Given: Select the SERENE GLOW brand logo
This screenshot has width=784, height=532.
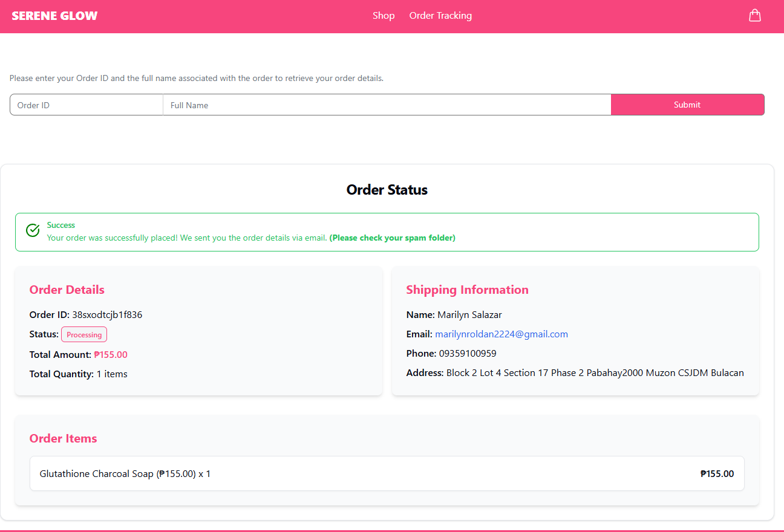Looking at the screenshot, I should coord(54,16).
